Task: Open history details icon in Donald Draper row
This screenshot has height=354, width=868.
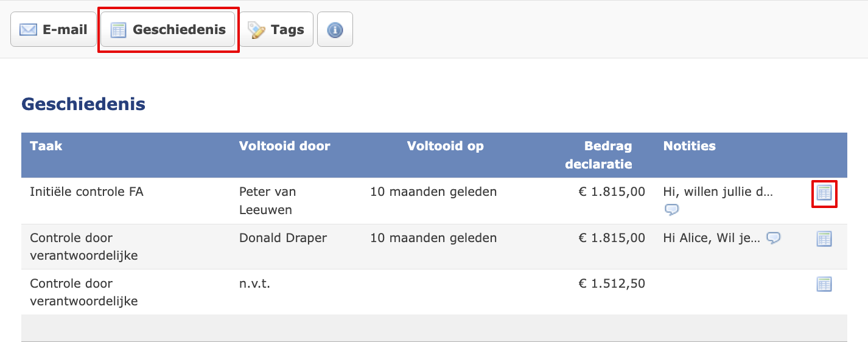Action: tap(824, 239)
